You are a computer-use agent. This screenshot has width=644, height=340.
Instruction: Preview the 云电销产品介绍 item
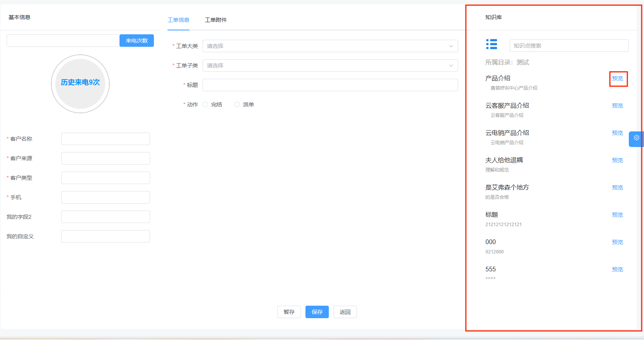click(x=618, y=133)
